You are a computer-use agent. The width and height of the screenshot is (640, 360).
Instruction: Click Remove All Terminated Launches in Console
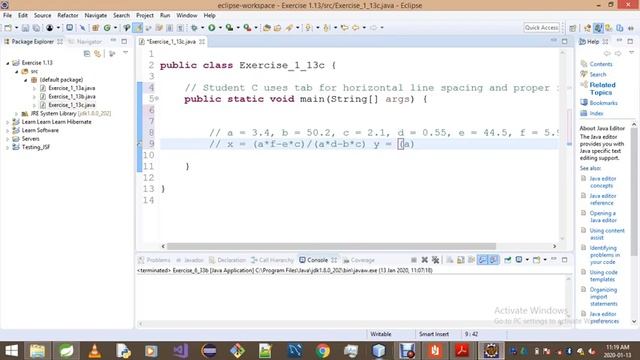click(x=436, y=260)
